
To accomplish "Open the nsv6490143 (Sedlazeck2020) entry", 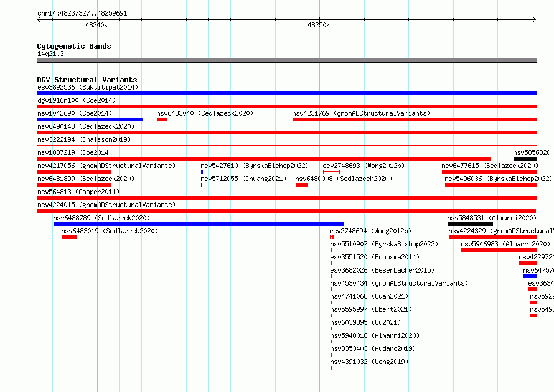I will (x=86, y=126).
